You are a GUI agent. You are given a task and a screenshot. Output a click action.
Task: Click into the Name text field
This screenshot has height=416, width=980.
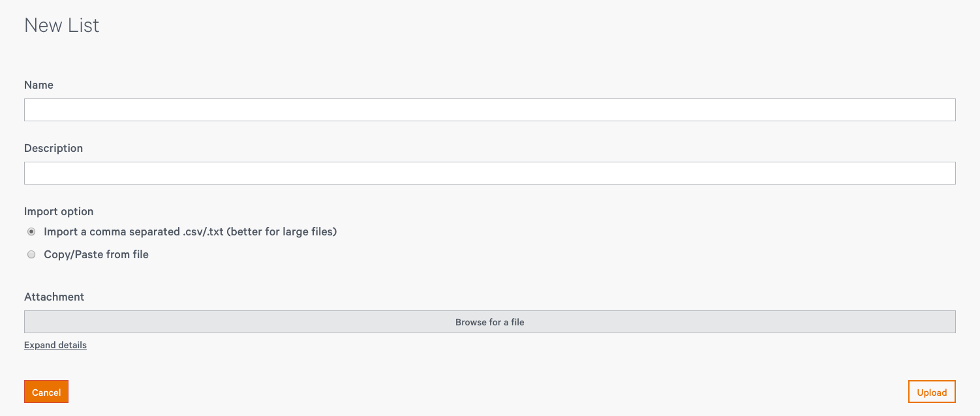coord(489,110)
